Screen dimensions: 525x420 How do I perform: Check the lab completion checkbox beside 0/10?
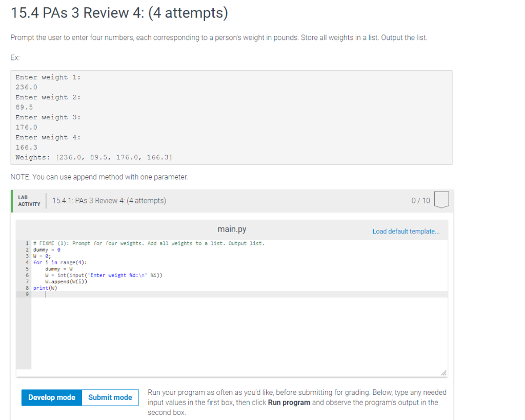pyautogui.click(x=442, y=200)
